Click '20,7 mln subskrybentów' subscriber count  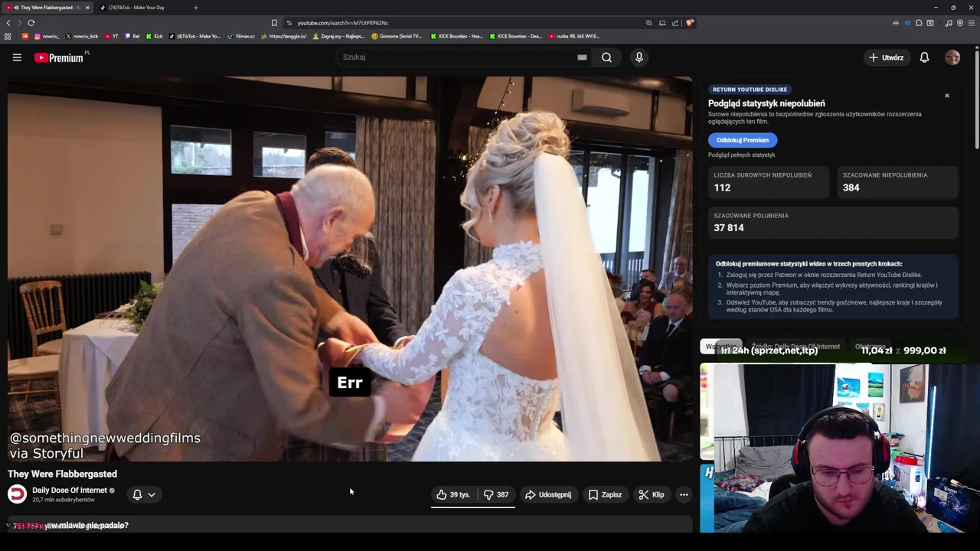click(x=64, y=500)
